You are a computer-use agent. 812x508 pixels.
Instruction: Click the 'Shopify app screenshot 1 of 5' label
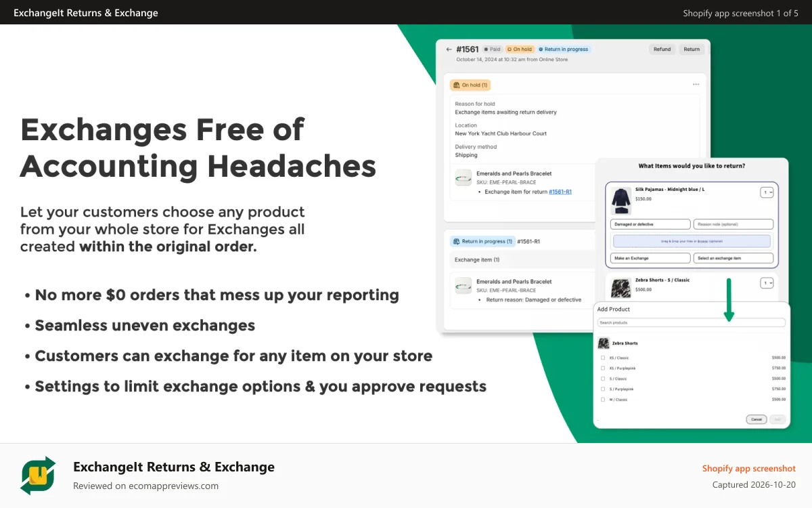pyautogui.click(x=741, y=13)
